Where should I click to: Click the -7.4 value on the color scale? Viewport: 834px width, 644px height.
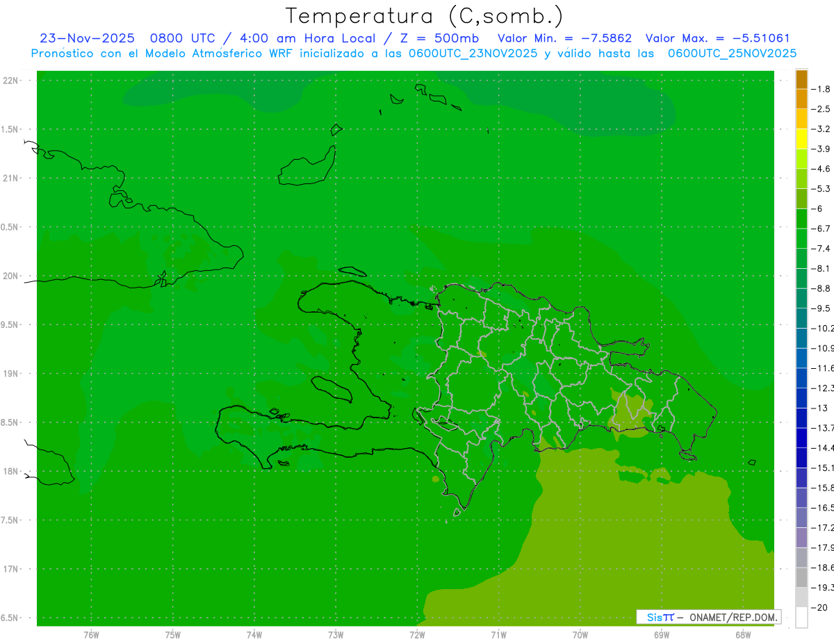[821, 249]
